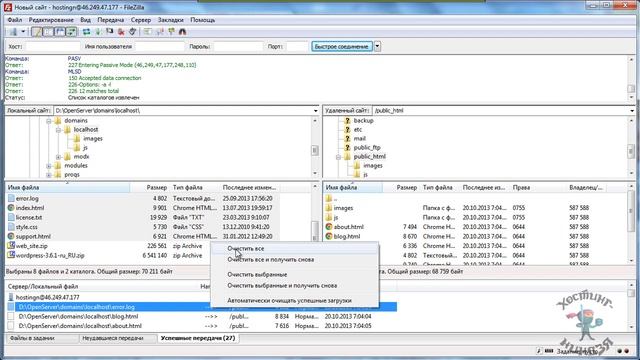Open the Закладки menu
640x360 pixels.
tap(171, 20)
